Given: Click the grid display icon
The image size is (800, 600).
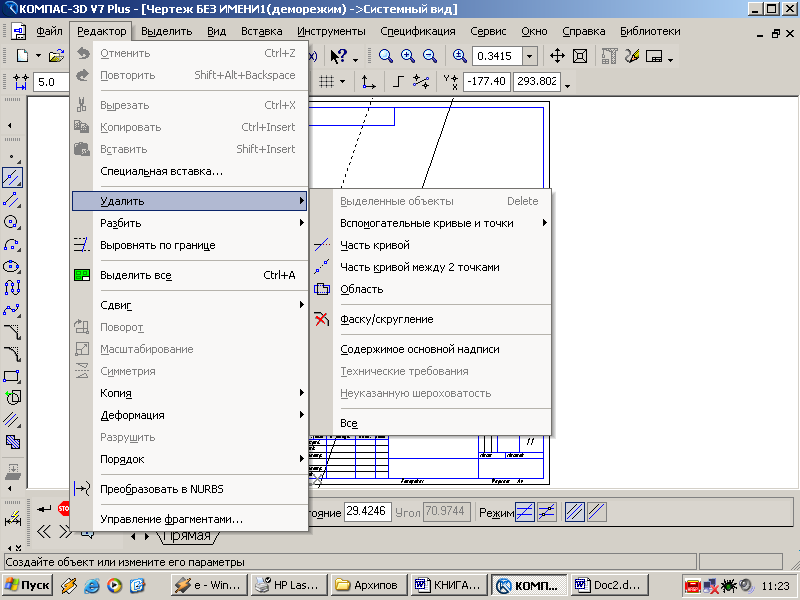Looking at the screenshot, I should 327,82.
